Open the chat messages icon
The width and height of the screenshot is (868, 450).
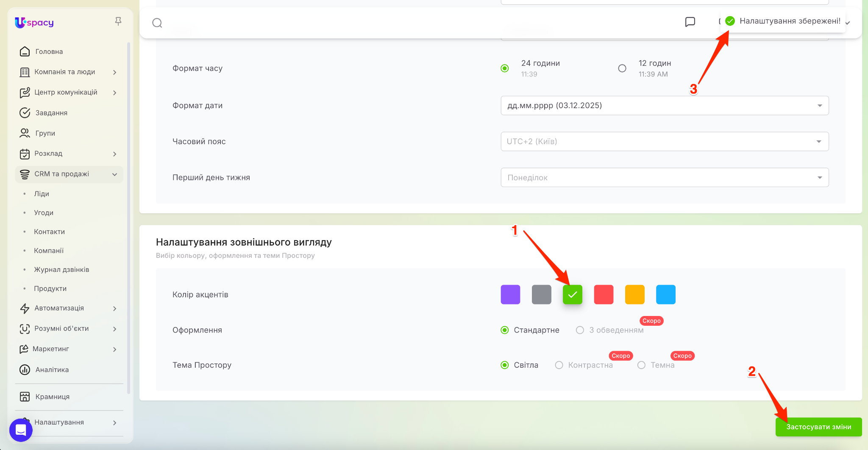coord(690,22)
